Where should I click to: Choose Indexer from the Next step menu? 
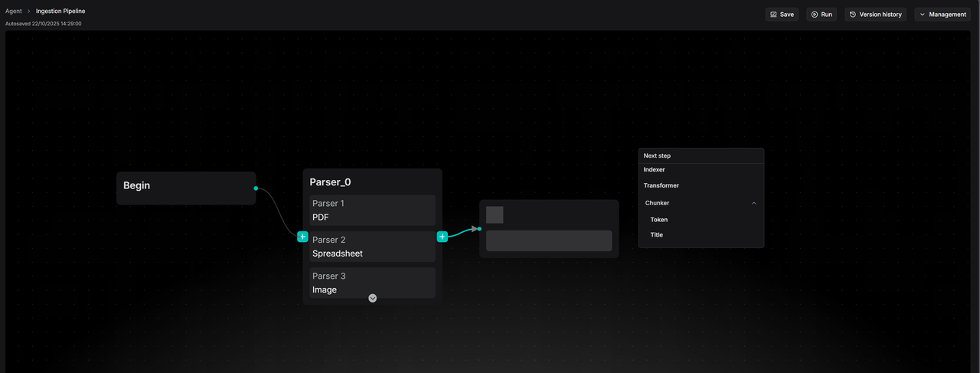[x=655, y=169]
